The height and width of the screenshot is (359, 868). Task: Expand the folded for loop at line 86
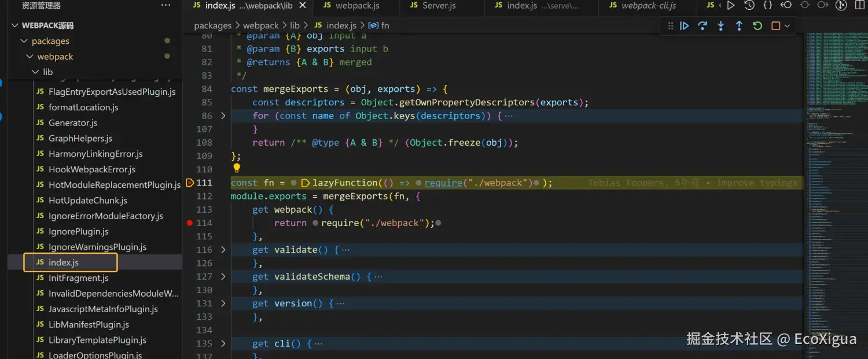click(223, 116)
